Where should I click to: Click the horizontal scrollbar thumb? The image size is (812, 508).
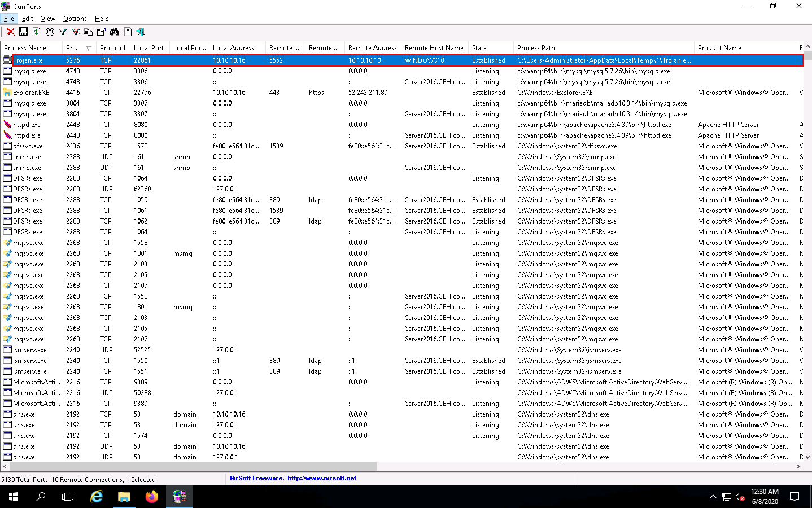194,467
